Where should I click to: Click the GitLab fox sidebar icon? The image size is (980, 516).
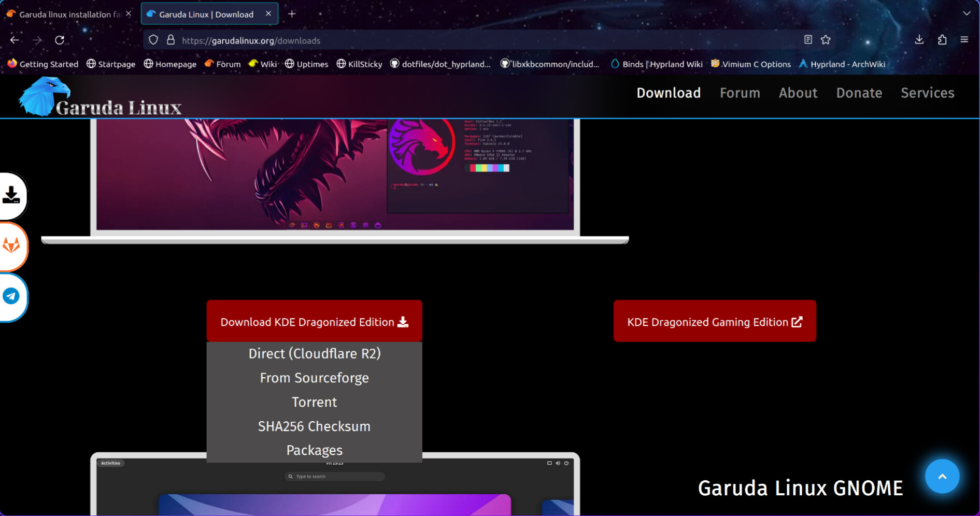[11, 246]
